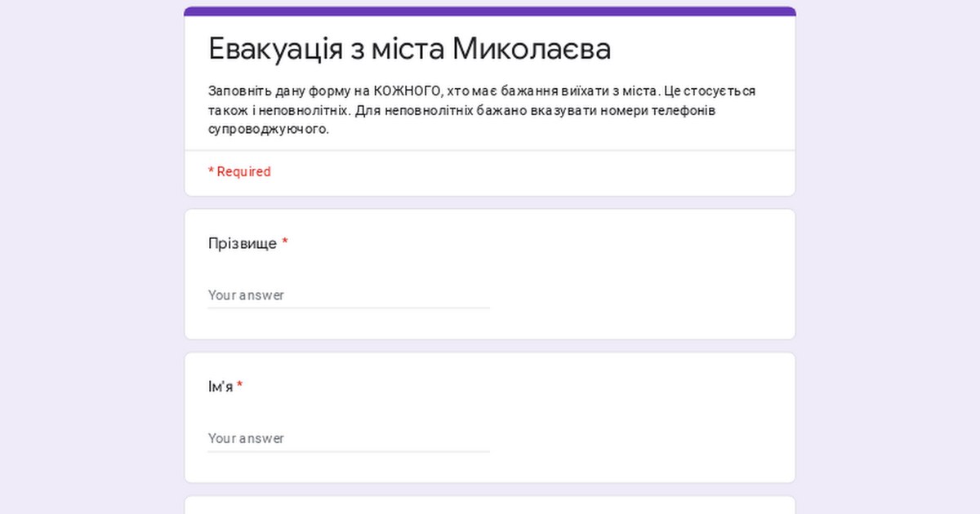Image resolution: width=980 pixels, height=514 pixels.
Task: Select the Ім'я question label
Action: point(220,387)
